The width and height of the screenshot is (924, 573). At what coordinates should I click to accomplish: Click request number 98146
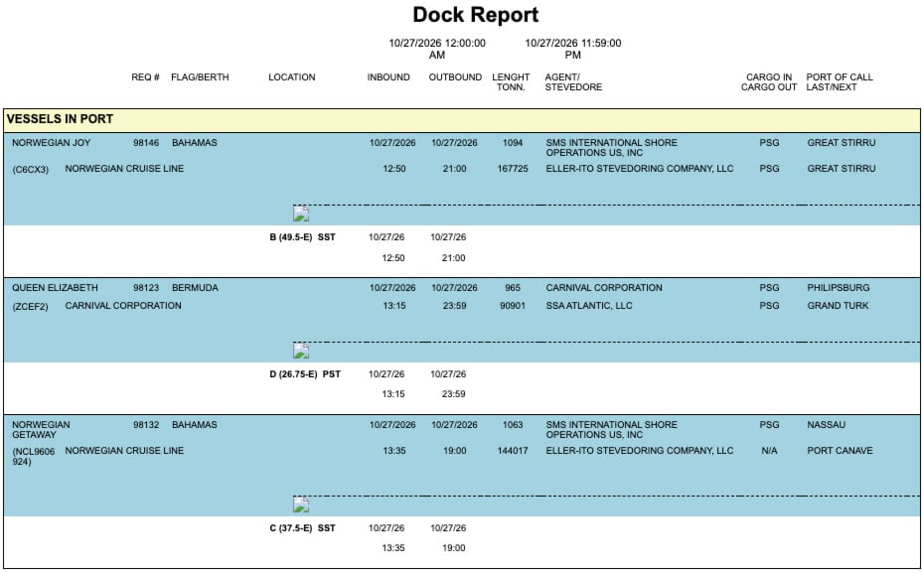pyautogui.click(x=146, y=143)
